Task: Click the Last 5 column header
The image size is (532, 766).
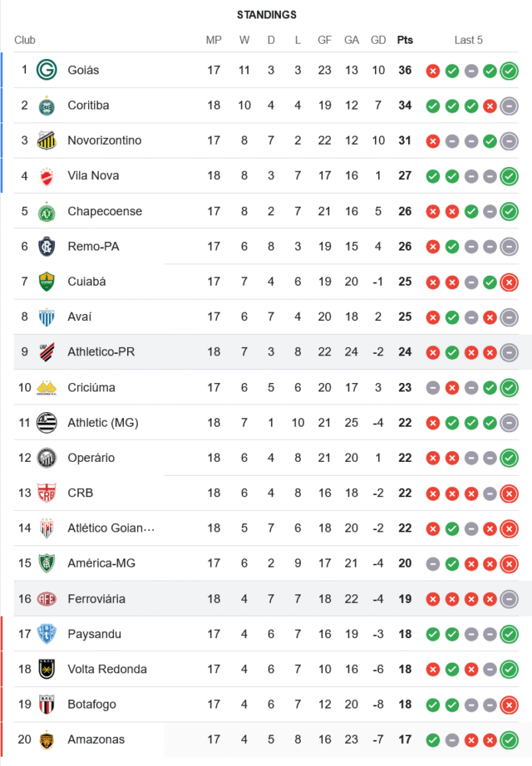Action: [468, 40]
